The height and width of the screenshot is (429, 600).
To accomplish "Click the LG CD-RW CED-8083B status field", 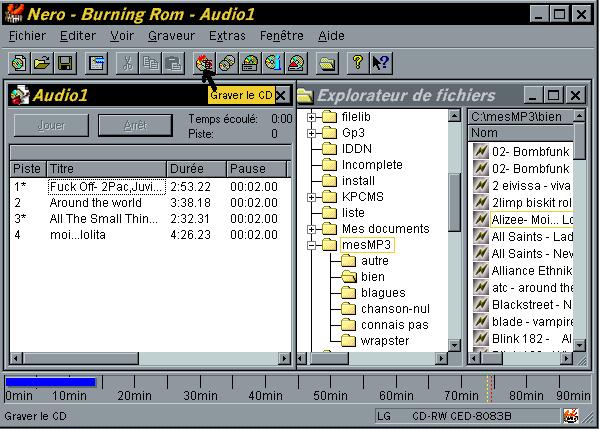I will coord(468,416).
